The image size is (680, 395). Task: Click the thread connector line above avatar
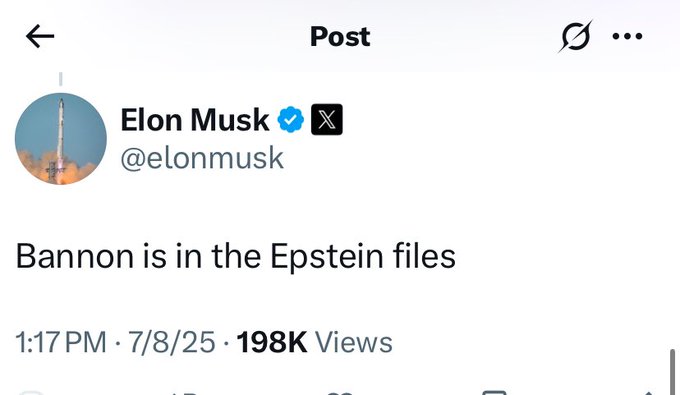[x=61, y=78]
